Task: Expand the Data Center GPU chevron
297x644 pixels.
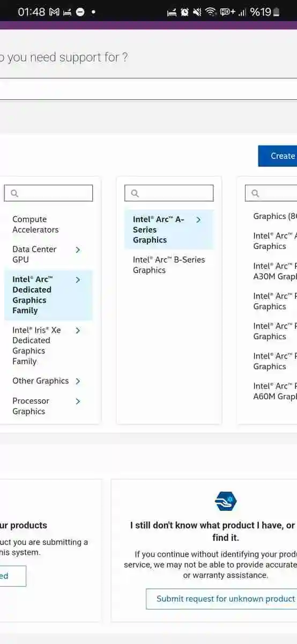Action: coord(78,250)
